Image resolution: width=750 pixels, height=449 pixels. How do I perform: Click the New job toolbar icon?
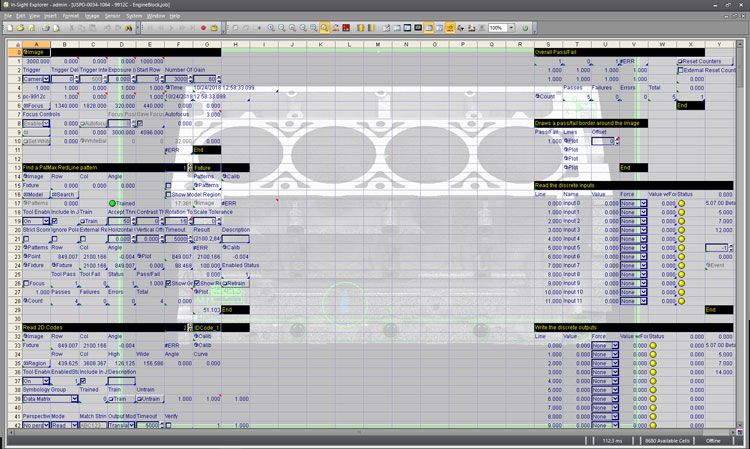click(x=7, y=28)
